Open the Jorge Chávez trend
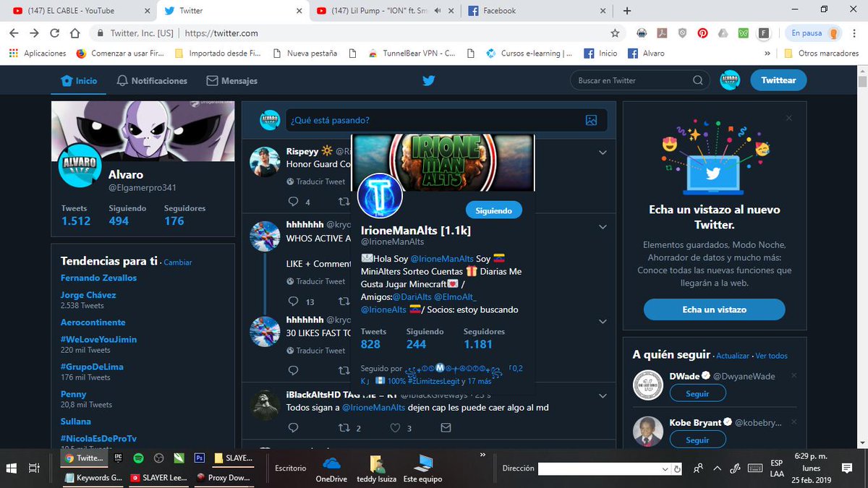868x488 pixels. [x=88, y=295]
